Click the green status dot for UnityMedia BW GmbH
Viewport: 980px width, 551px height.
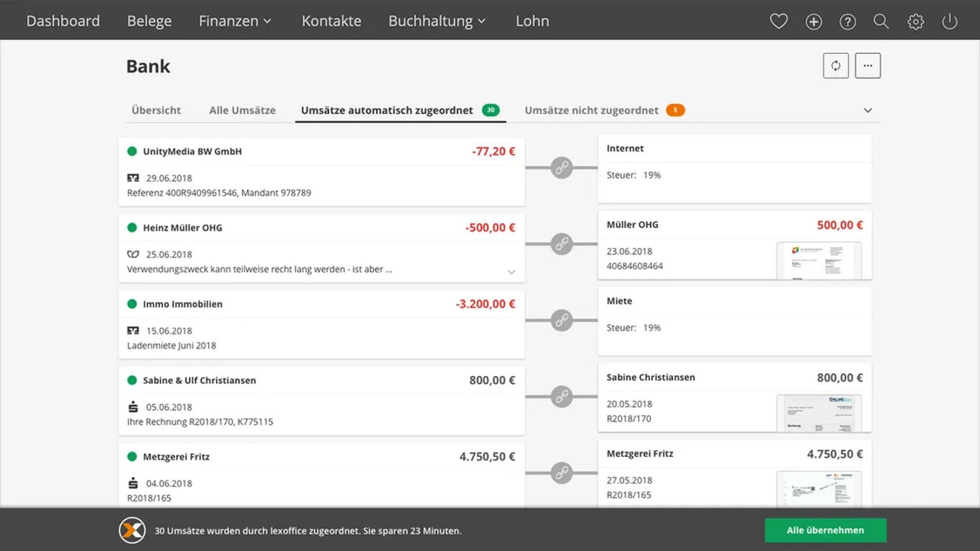click(132, 151)
